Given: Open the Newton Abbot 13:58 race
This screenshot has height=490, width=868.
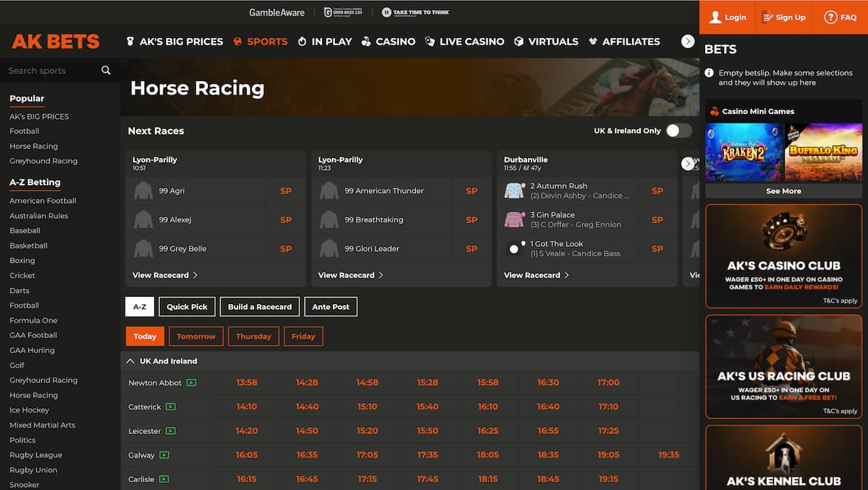Looking at the screenshot, I should tap(247, 382).
